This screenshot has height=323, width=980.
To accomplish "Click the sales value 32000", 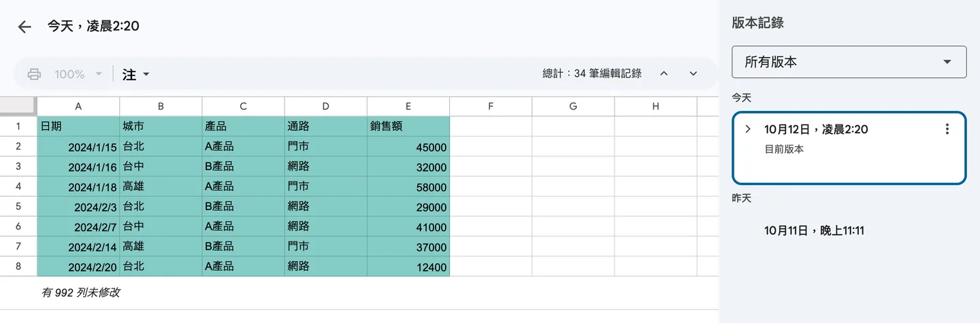I will (408, 166).
